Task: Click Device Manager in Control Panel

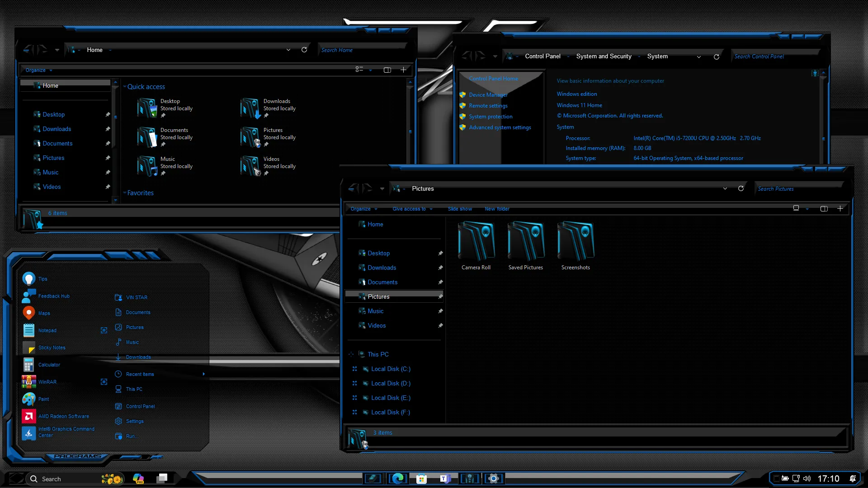Action: (488, 95)
